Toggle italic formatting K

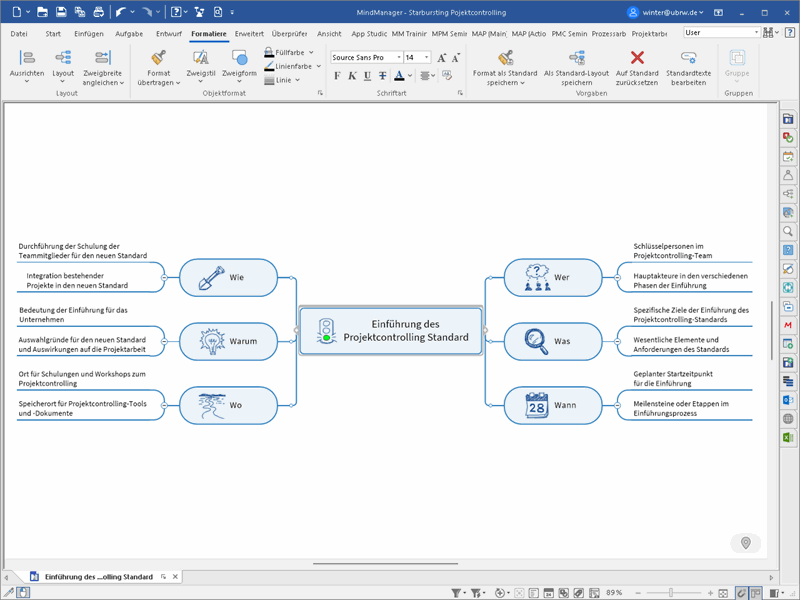point(352,76)
